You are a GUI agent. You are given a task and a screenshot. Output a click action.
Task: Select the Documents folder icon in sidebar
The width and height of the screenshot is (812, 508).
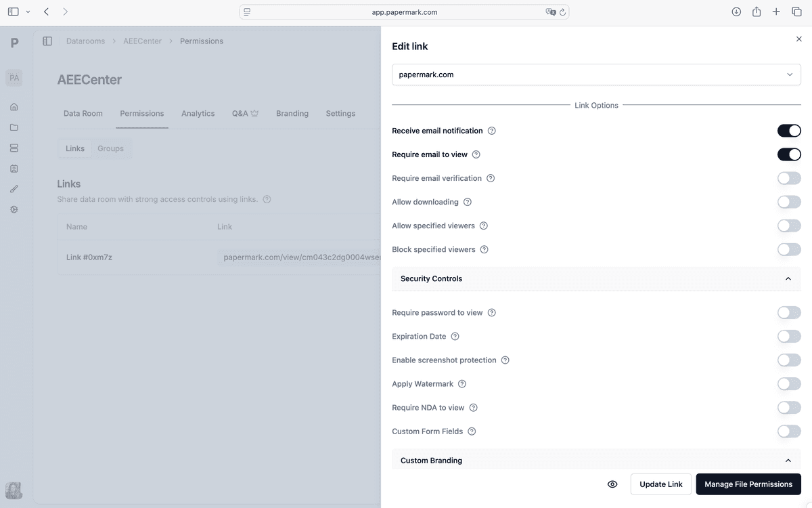click(14, 127)
